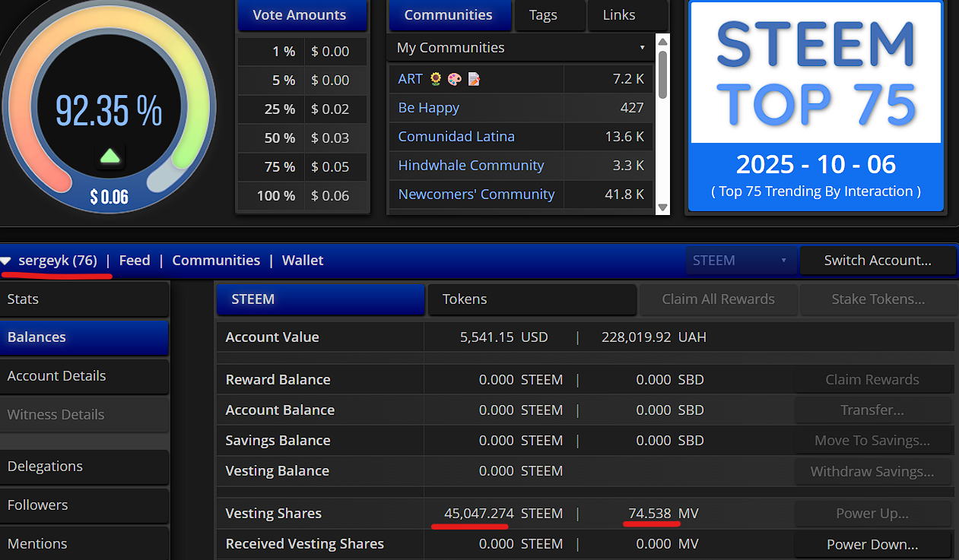Click the 45,047.274 STEEM vesting value

click(x=503, y=514)
